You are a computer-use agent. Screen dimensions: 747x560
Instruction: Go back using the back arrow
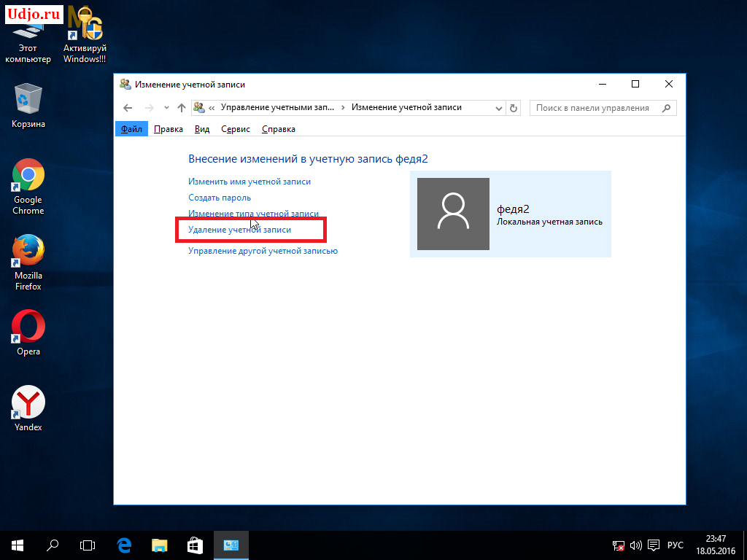128,108
